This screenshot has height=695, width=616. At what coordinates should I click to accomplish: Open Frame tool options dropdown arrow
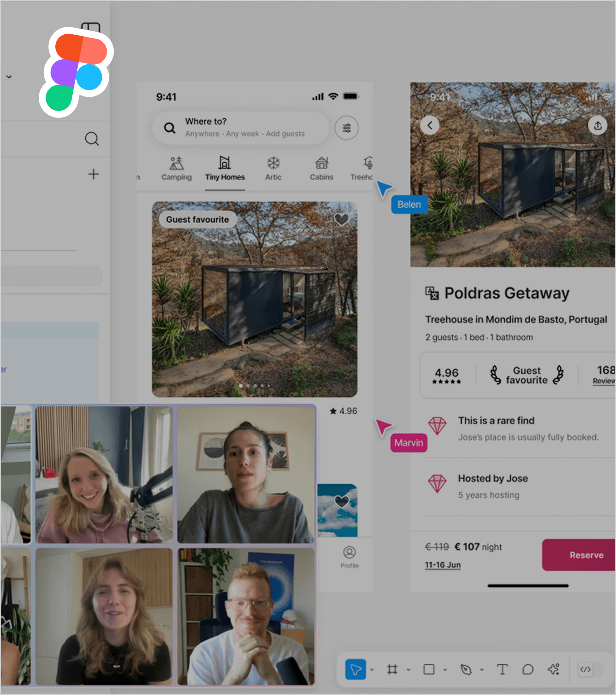click(x=408, y=670)
